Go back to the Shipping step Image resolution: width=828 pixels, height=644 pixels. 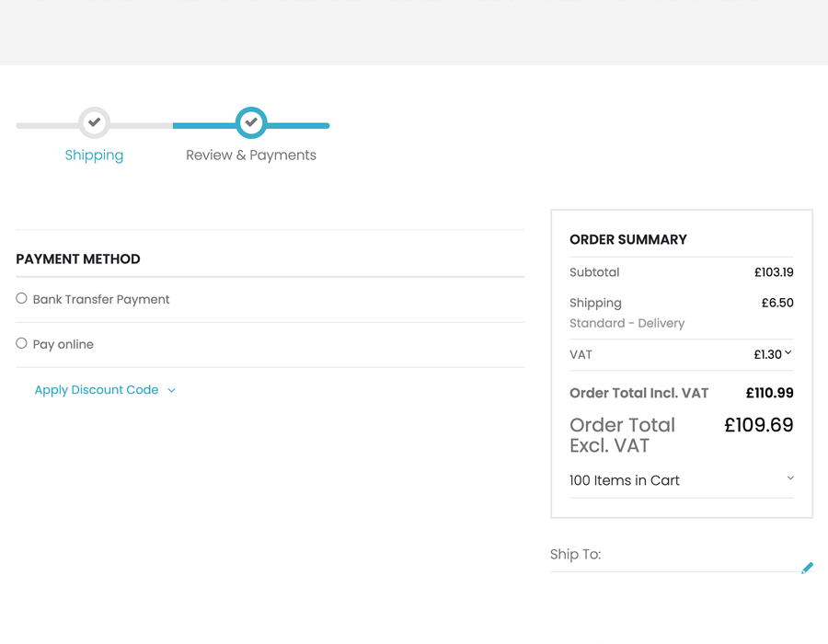point(94,155)
